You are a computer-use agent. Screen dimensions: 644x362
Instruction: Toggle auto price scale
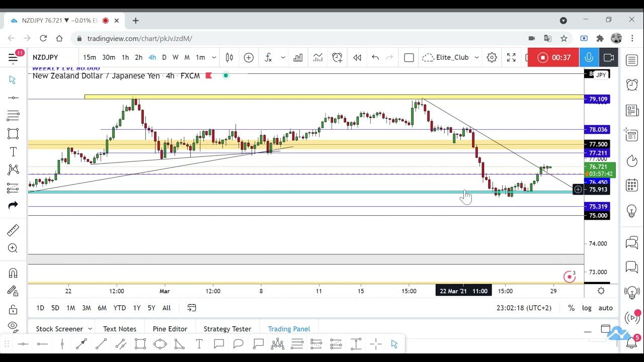605,308
